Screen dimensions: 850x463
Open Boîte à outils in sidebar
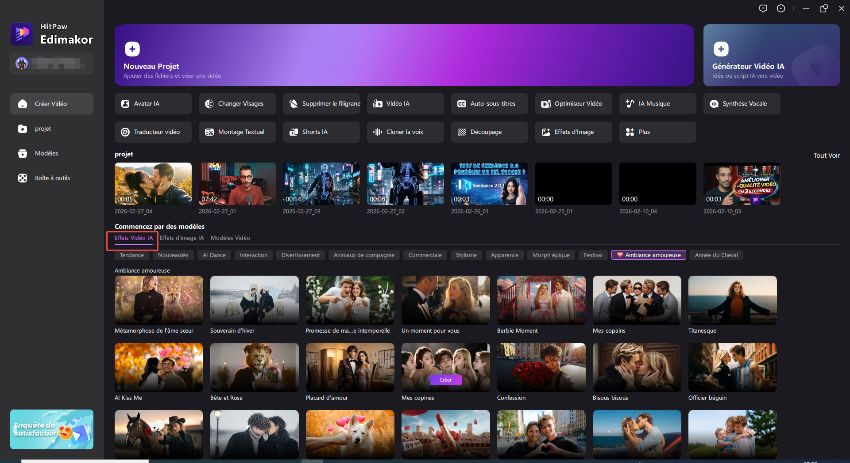point(51,178)
